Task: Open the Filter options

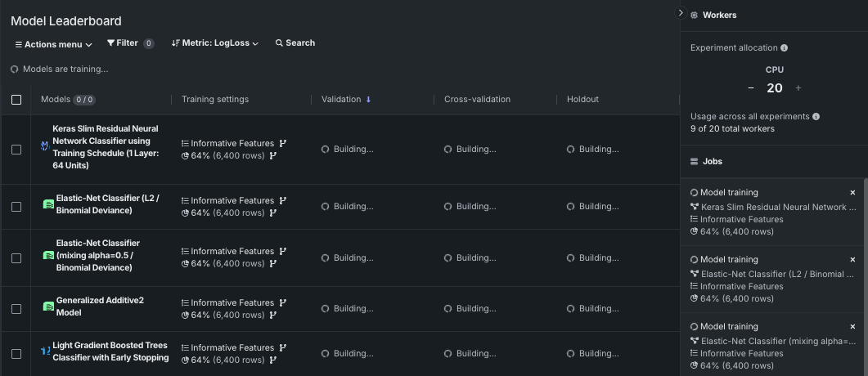Action: click(x=129, y=43)
